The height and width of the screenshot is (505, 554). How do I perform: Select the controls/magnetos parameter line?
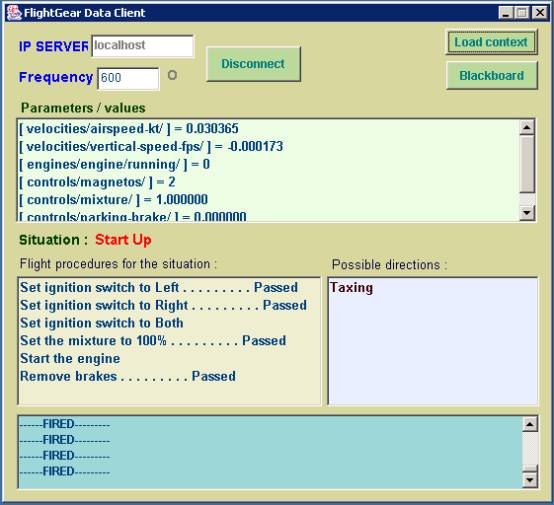coord(97,182)
